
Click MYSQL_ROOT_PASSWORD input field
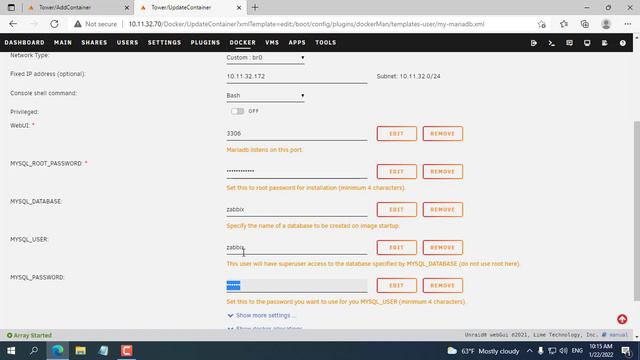[x=297, y=171]
